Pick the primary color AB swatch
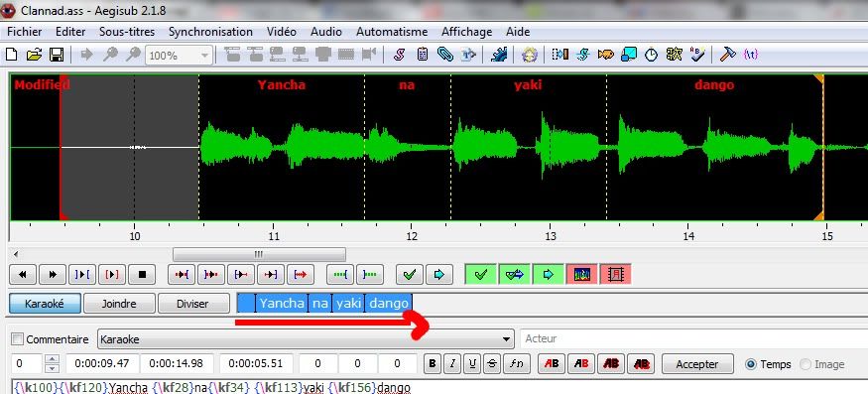Viewport: 868px width, 394px height. coord(552,364)
